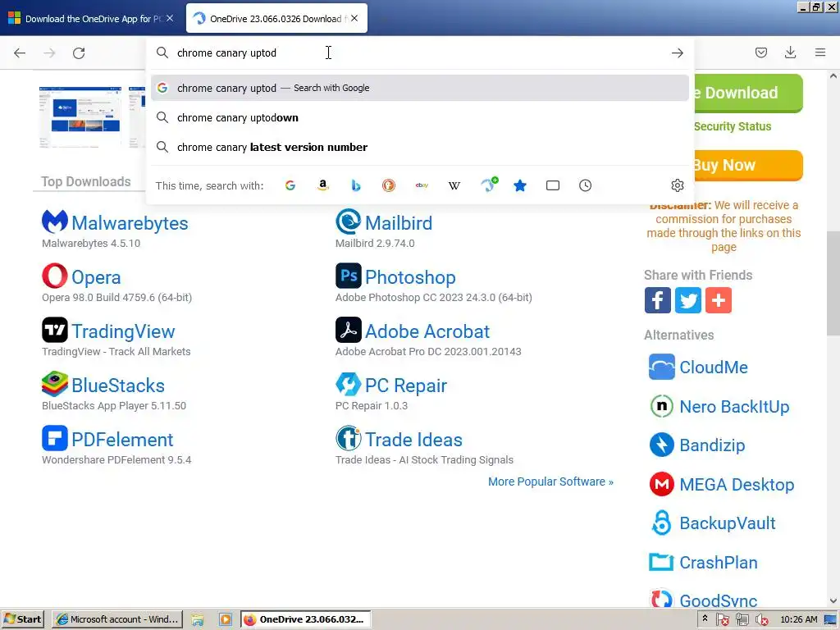840x630 pixels.
Task: Click the CloudMe alternative icon
Action: pyautogui.click(x=662, y=367)
